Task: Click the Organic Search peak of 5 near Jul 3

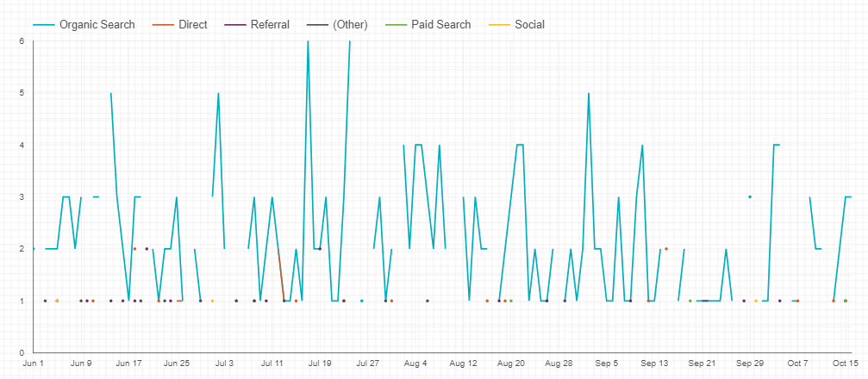Action: (219, 93)
